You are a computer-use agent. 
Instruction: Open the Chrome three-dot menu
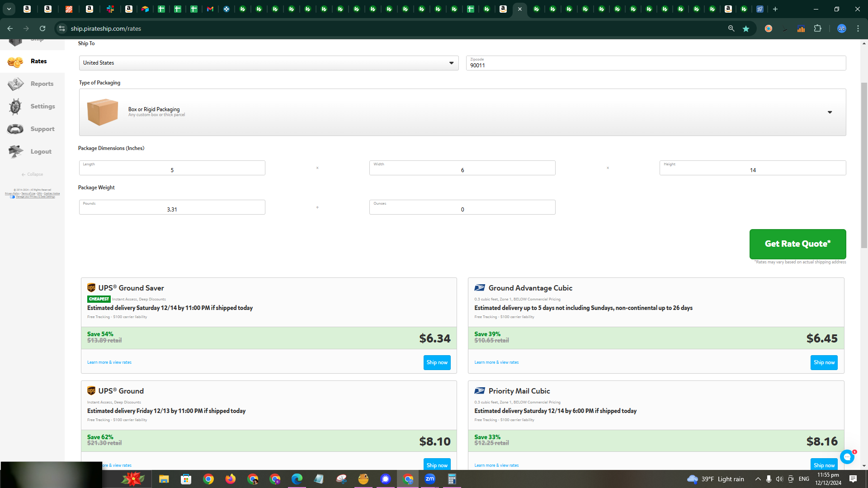pos(858,28)
